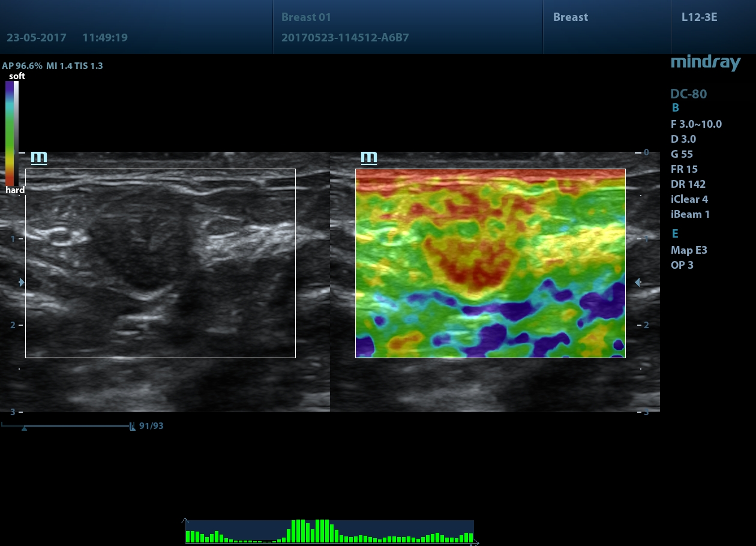Click the 91/93 frame counter
The height and width of the screenshot is (546, 756).
click(x=151, y=426)
